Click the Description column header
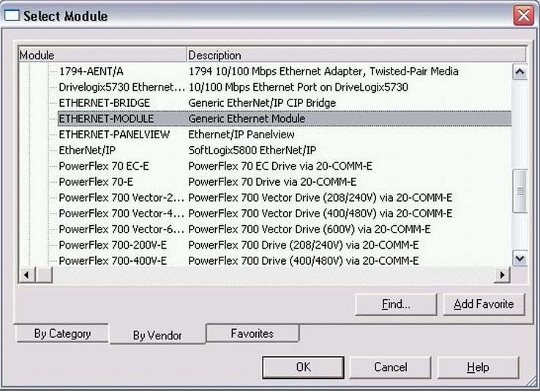 (x=356, y=55)
